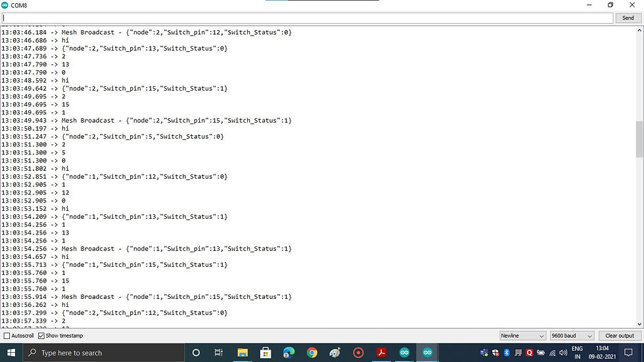Open the clock showing 13:04 09-02-2021

(x=602, y=353)
